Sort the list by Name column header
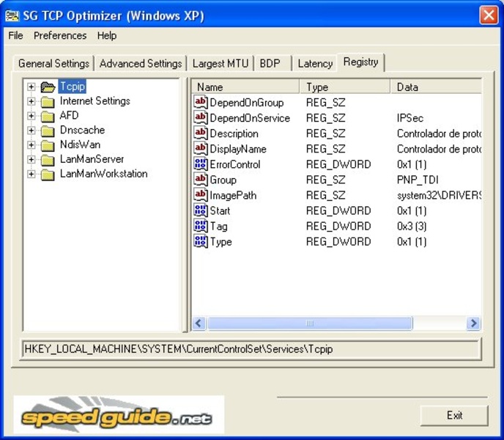 click(x=245, y=87)
